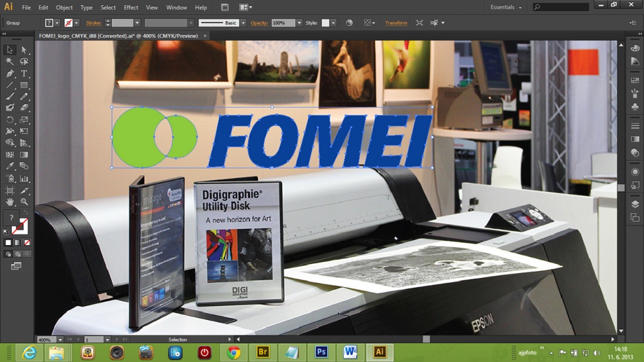Image resolution: width=644 pixels, height=362 pixels.
Task: Select the Slice tool
Action: pyautogui.click(x=24, y=190)
